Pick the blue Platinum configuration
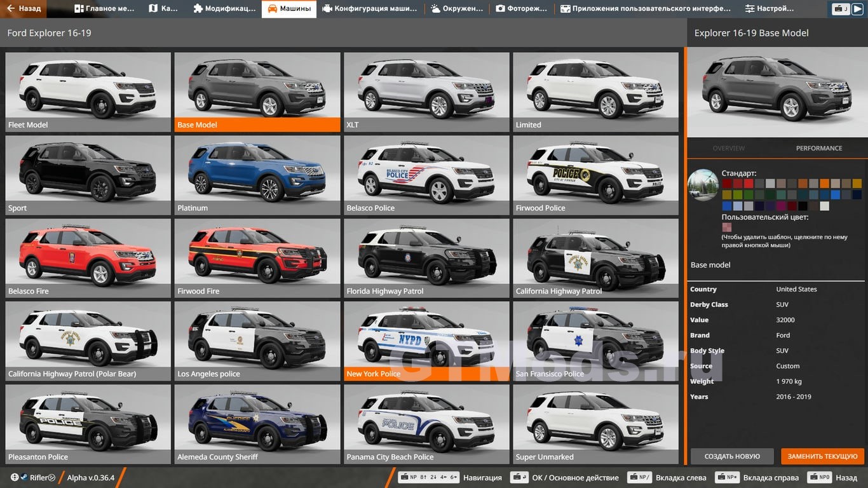The image size is (868, 488). tap(257, 175)
